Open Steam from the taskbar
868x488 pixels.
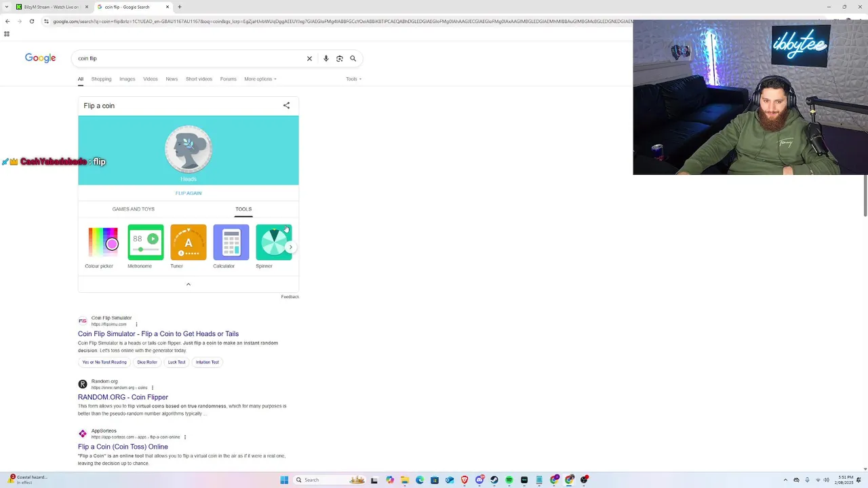click(x=494, y=480)
